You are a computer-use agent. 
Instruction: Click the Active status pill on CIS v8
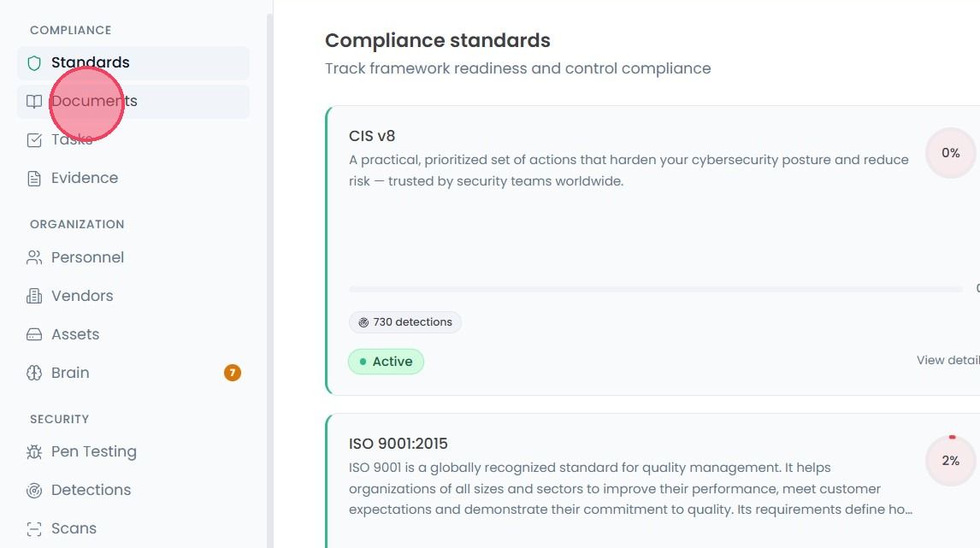tap(386, 362)
